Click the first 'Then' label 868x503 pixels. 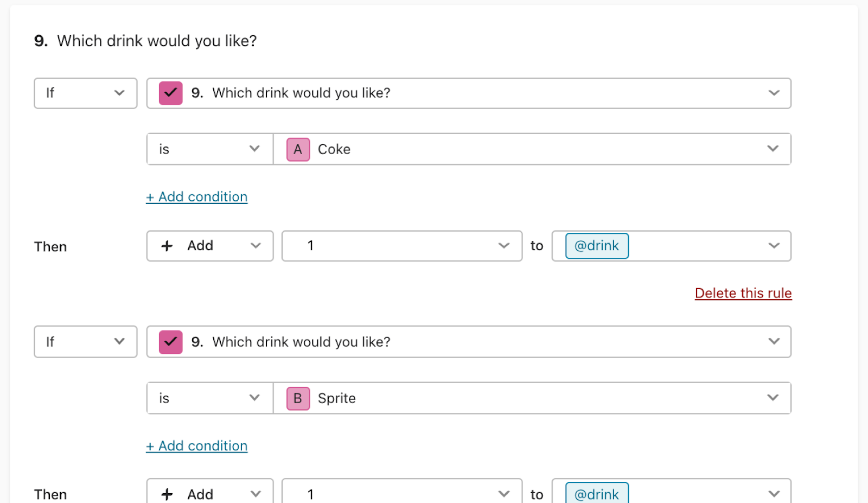coord(50,247)
